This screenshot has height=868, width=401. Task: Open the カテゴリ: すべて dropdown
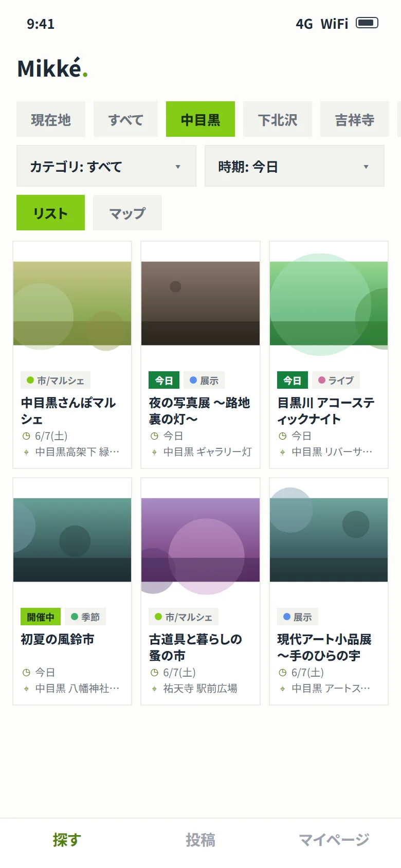coord(106,166)
